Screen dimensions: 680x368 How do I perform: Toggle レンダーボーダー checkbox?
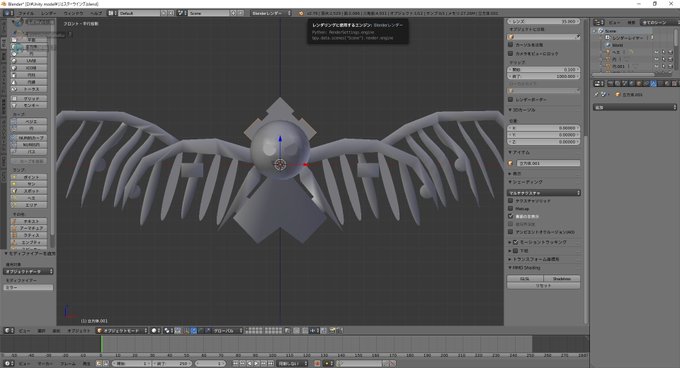510,99
